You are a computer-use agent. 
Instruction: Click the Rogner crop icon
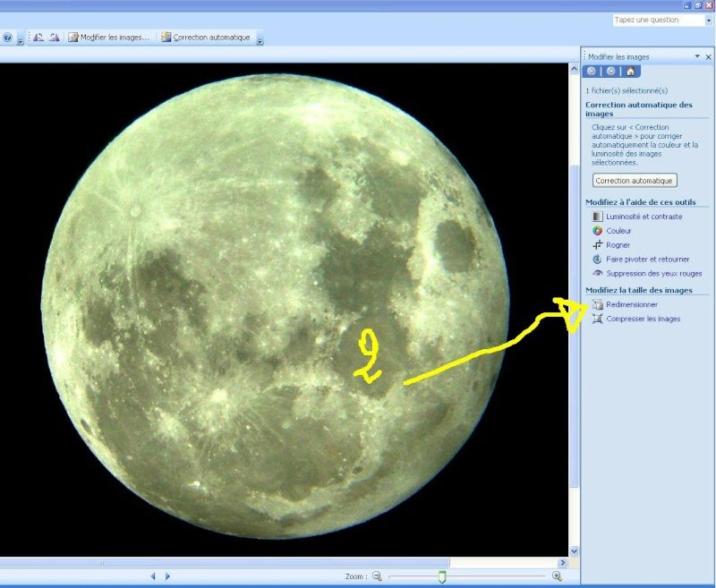[x=597, y=245]
